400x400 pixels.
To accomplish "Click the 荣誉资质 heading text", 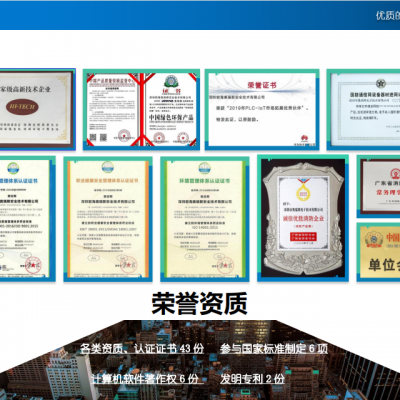I will [x=200, y=303].
